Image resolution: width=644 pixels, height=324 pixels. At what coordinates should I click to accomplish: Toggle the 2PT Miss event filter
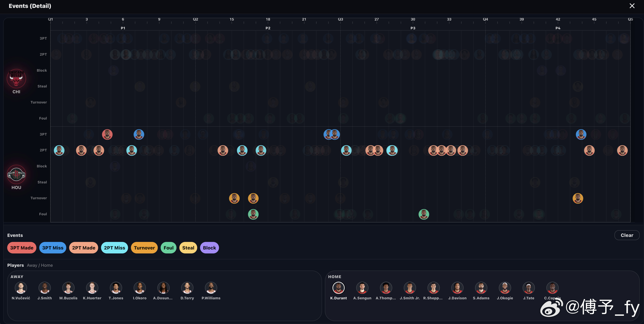click(114, 248)
